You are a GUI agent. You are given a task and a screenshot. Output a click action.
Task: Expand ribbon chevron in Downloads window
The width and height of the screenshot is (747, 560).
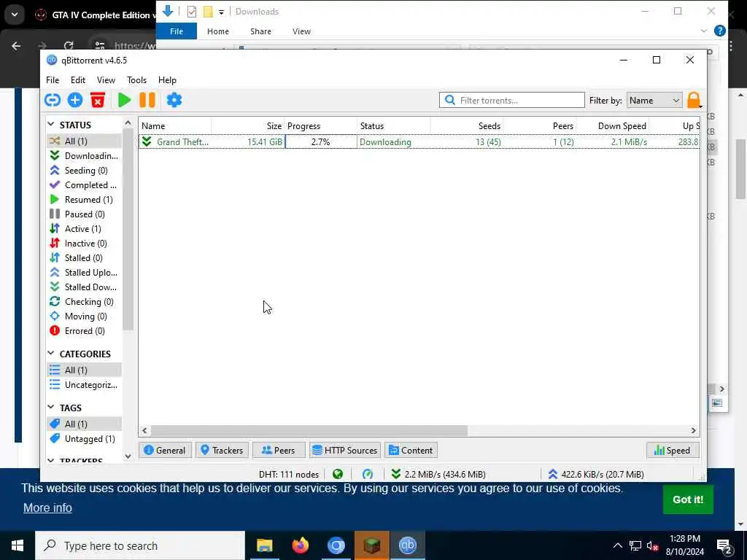704,31
